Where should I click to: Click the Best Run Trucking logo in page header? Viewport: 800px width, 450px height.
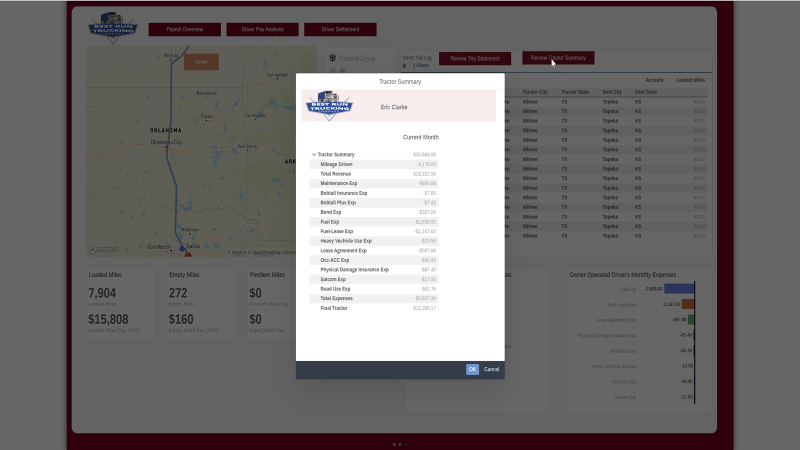[x=113, y=28]
